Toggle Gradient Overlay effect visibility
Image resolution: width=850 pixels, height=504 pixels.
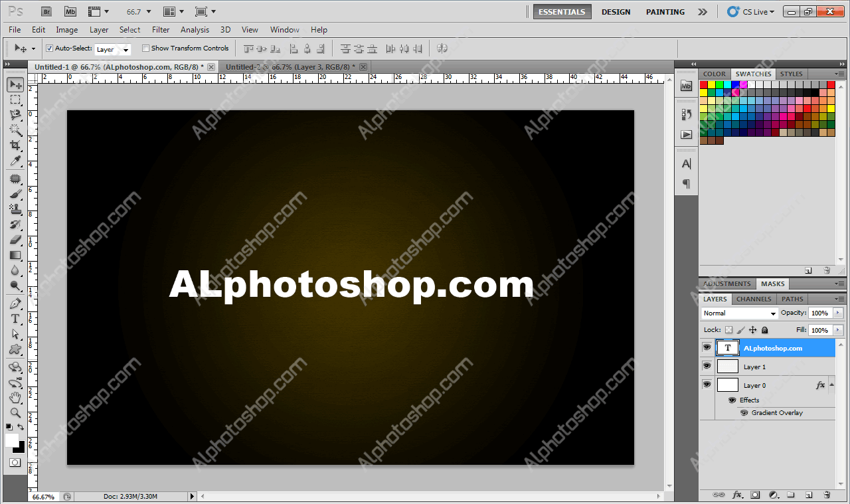744,412
